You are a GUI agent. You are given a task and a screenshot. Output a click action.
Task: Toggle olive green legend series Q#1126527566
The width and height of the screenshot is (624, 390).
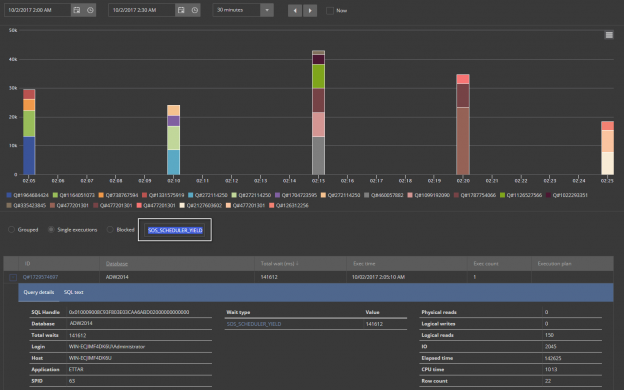point(521,195)
